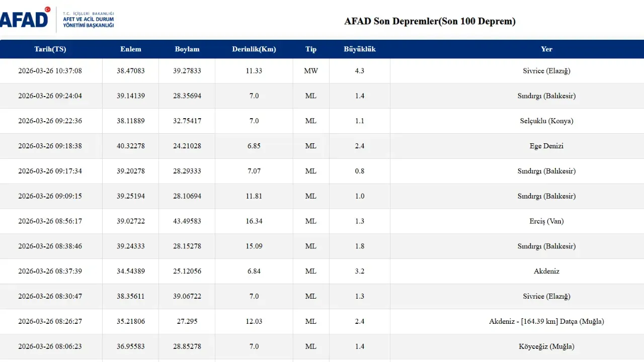Viewport: 644px width, 362px height.
Task: Click the MW type cell
Action: (x=311, y=71)
